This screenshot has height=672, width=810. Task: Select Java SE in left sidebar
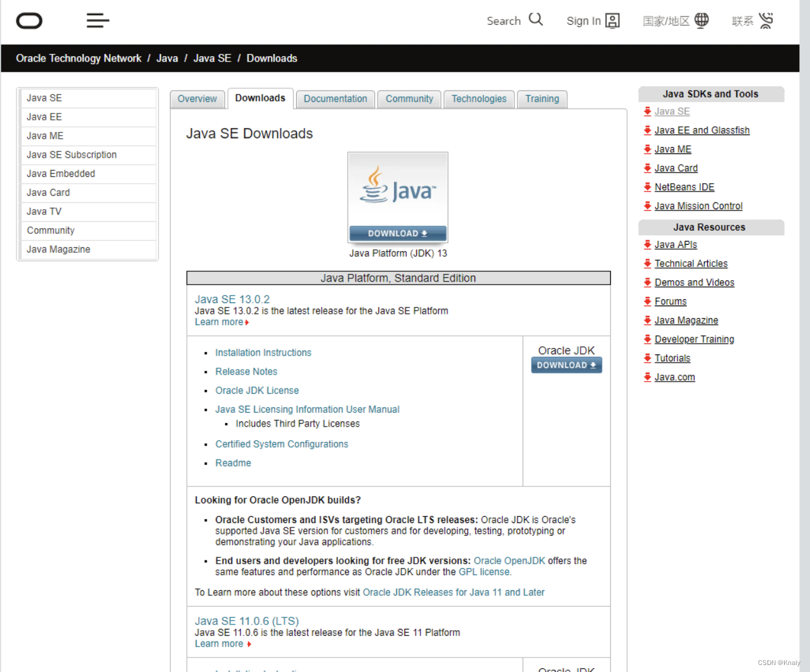pos(88,98)
